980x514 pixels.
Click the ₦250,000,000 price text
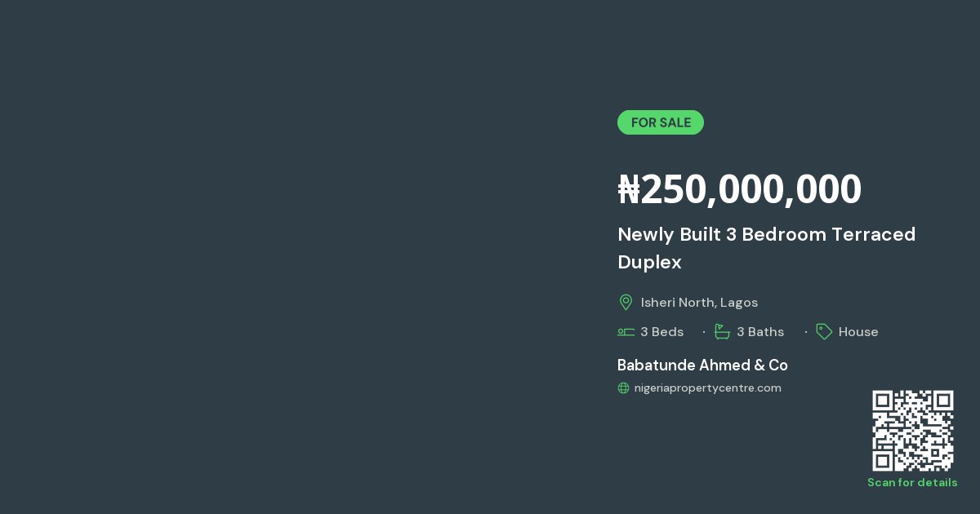[x=739, y=189]
